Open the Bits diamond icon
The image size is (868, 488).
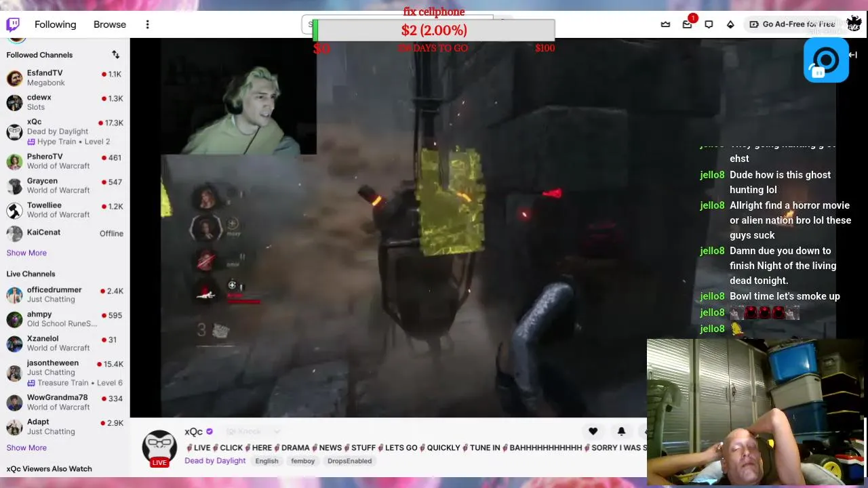click(x=730, y=24)
